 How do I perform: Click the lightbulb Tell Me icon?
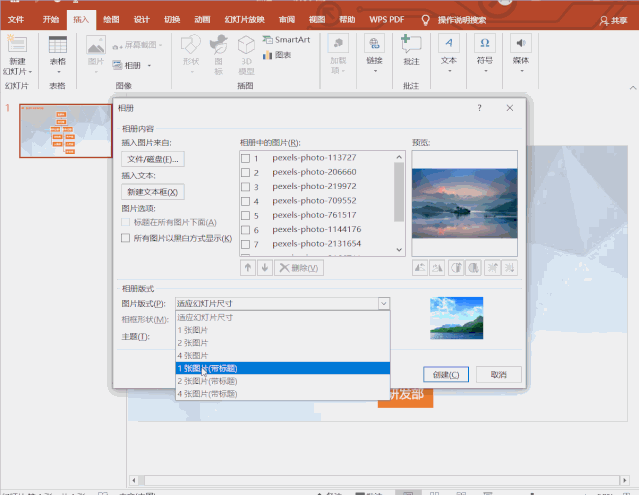pos(425,20)
